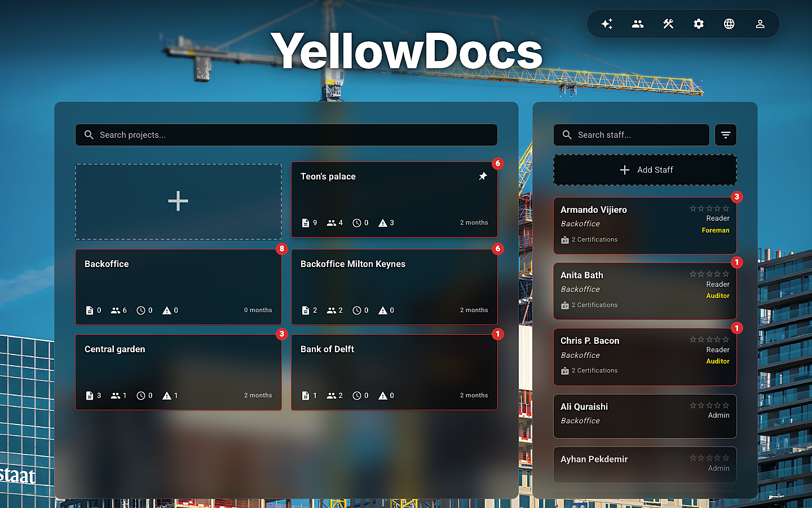812x508 pixels.
Task: Open the language globe icon
Action: (729, 24)
